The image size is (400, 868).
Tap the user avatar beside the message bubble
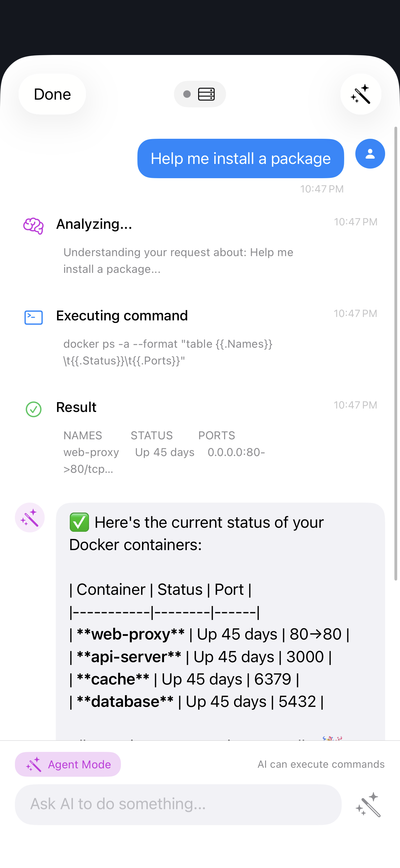[370, 154]
